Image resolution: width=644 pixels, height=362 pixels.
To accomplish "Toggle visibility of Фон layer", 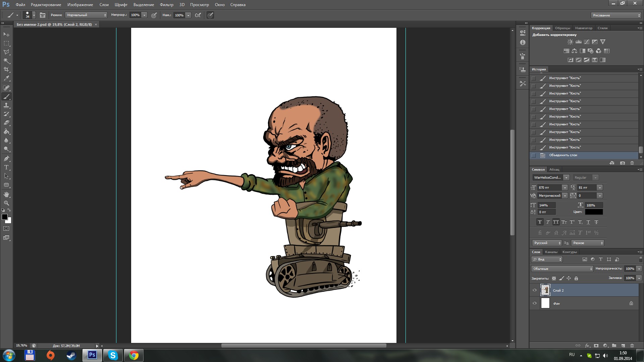I will pos(535,303).
